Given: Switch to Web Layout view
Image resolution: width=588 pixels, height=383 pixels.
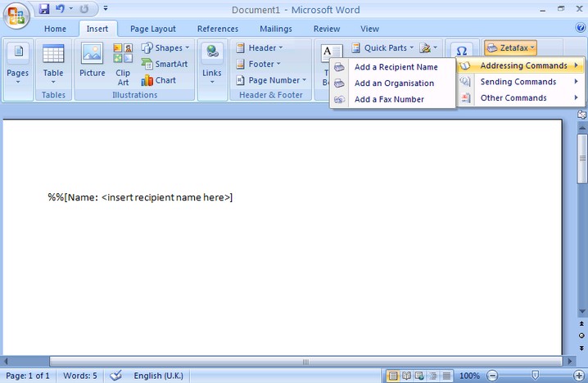Looking at the screenshot, I should pos(419,375).
